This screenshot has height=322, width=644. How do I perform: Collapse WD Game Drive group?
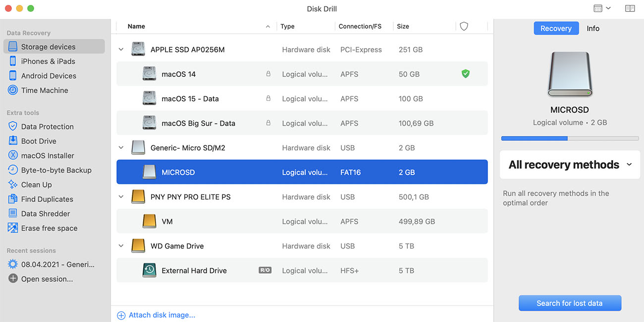121,246
